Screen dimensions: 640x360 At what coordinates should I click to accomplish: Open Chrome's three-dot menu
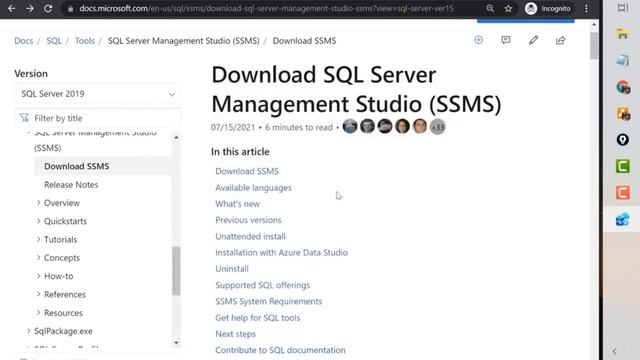587,8
